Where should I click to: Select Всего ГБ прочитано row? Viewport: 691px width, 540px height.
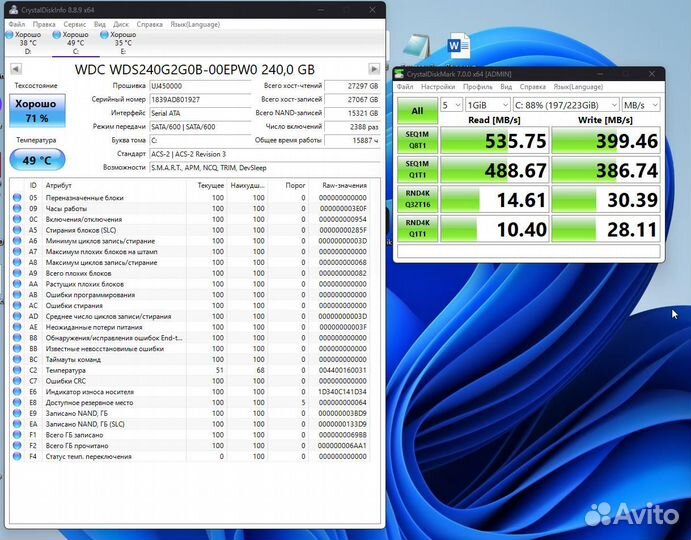189,446
